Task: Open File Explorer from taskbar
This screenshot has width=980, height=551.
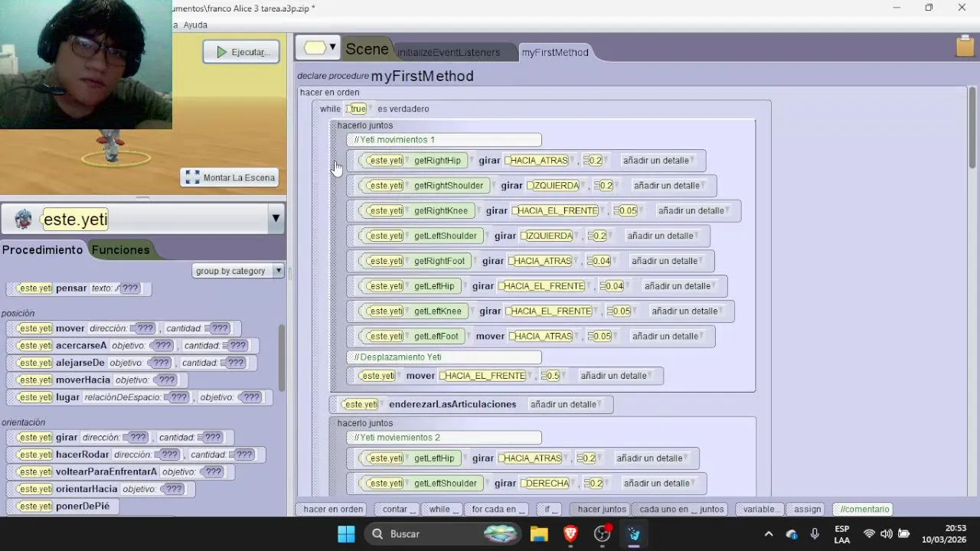Action: [x=539, y=534]
